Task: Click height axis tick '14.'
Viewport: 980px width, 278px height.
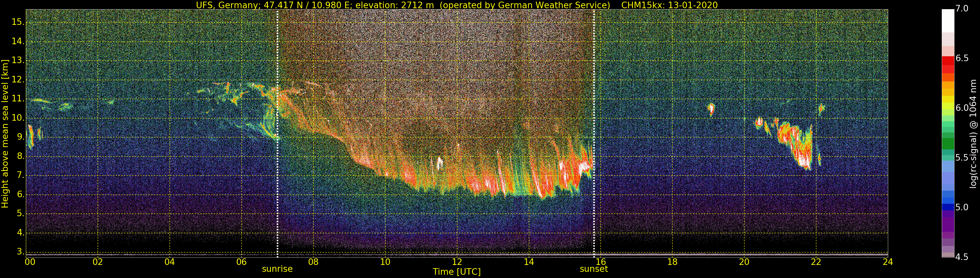Action: pyautogui.click(x=18, y=42)
